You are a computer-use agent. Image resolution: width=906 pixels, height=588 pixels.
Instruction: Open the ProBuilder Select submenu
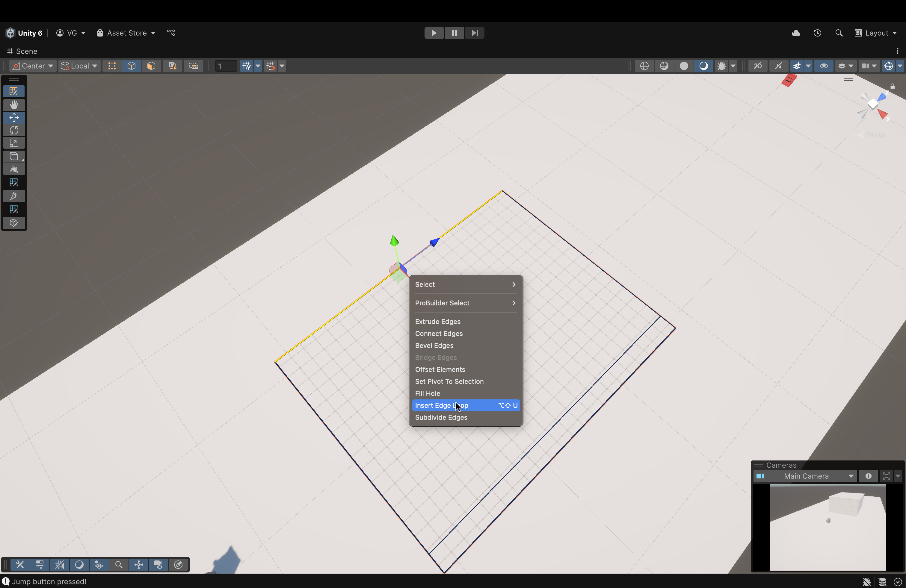[x=466, y=303]
